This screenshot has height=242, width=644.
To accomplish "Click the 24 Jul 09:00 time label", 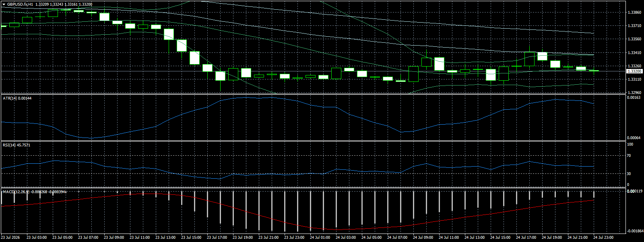I will 423,238.
